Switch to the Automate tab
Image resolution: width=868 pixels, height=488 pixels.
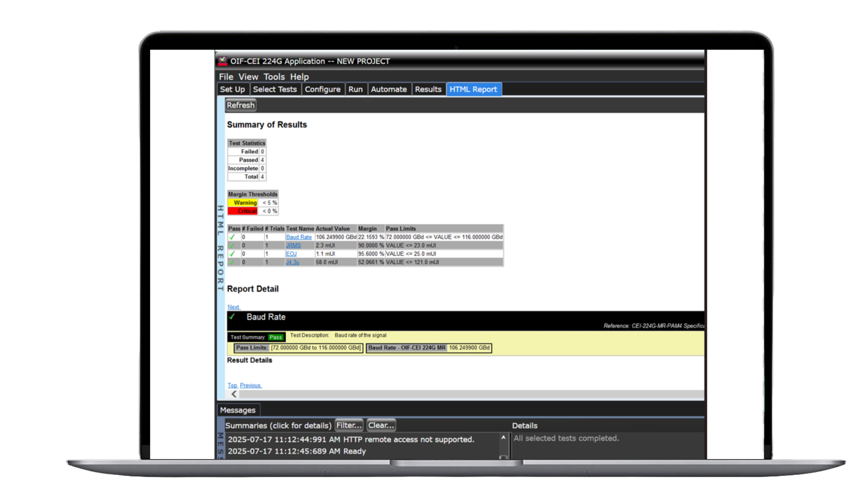(x=389, y=89)
